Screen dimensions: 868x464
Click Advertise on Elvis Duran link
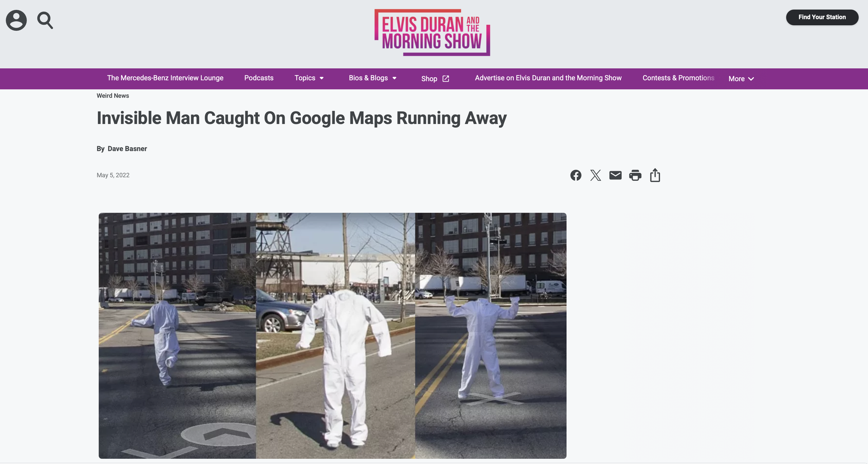click(548, 78)
